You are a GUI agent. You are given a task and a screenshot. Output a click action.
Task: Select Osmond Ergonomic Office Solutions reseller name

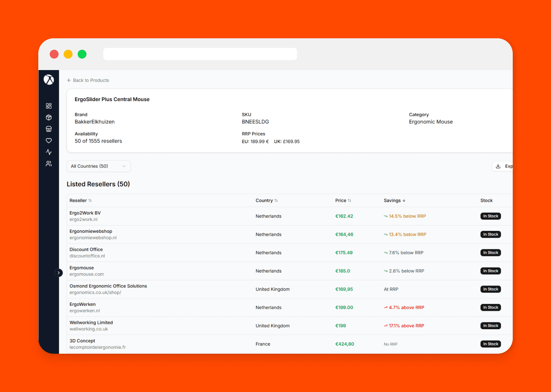pyautogui.click(x=108, y=286)
